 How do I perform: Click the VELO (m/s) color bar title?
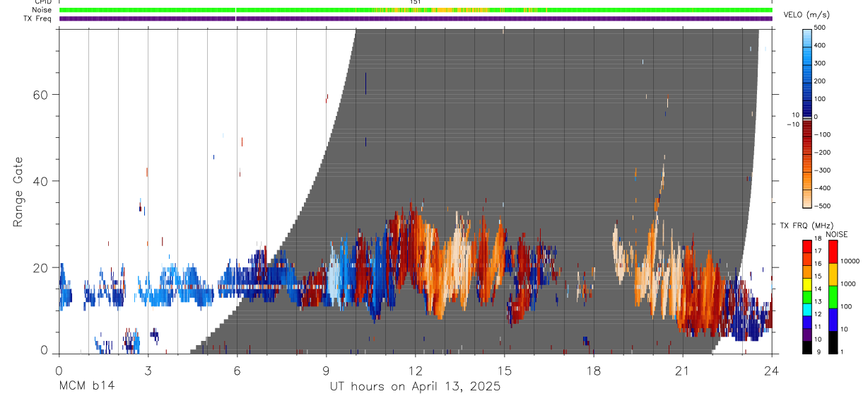tap(807, 16)
